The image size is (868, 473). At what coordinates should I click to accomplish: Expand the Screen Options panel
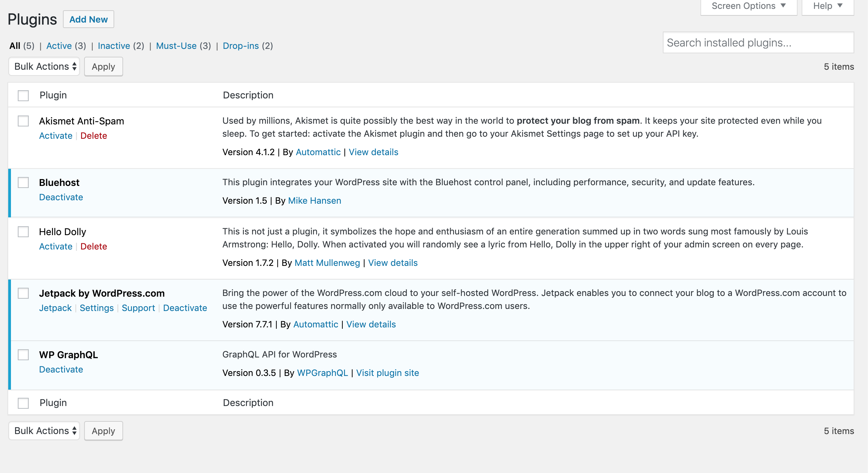(x=749, y=7)
